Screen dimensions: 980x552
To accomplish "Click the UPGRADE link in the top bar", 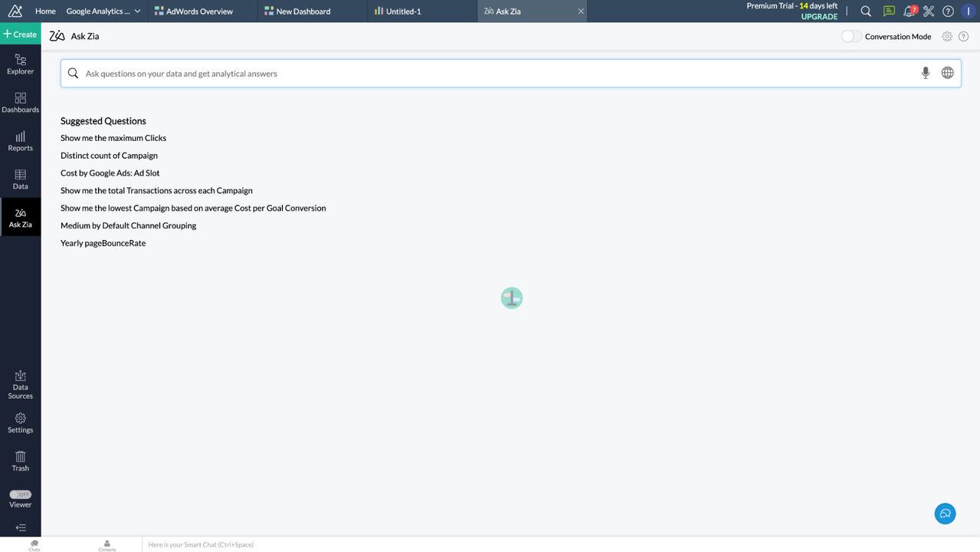I will 819,16.
